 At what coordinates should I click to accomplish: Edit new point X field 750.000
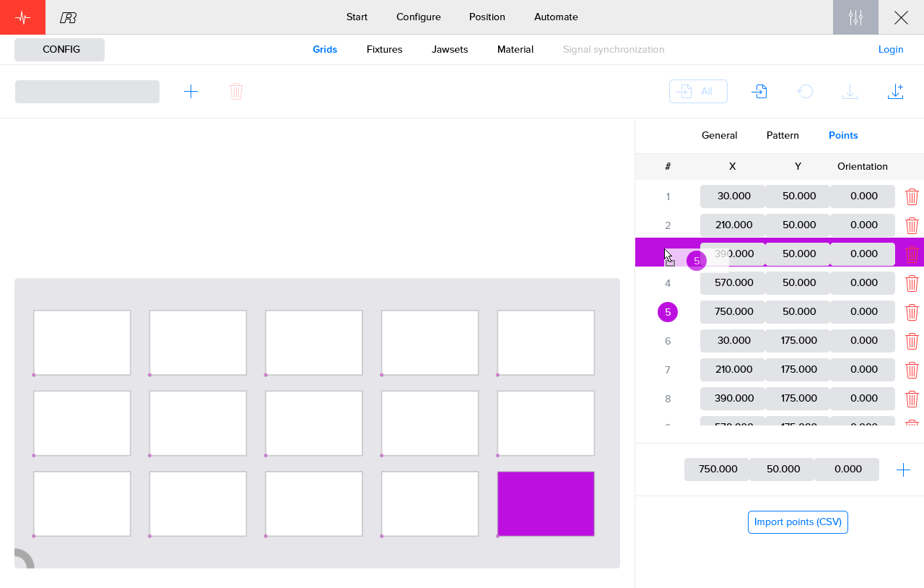pos(717,470)
